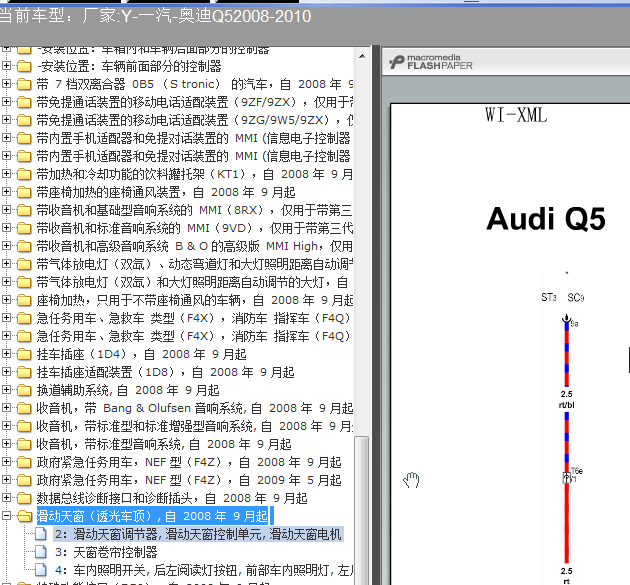The width and height of the screenshot is (630, 585).
Task: Click folder icon of B & O MMI High entry
Action: click(24, 246)
